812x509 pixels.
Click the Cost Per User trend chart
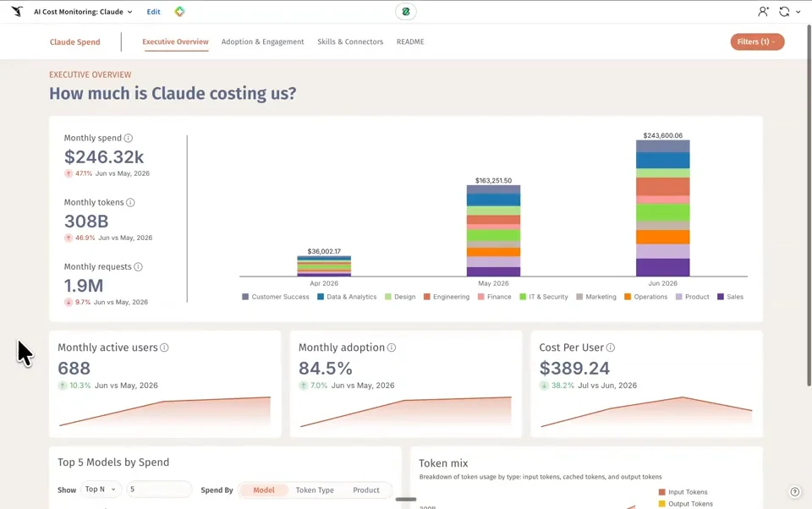click(647, 412)
